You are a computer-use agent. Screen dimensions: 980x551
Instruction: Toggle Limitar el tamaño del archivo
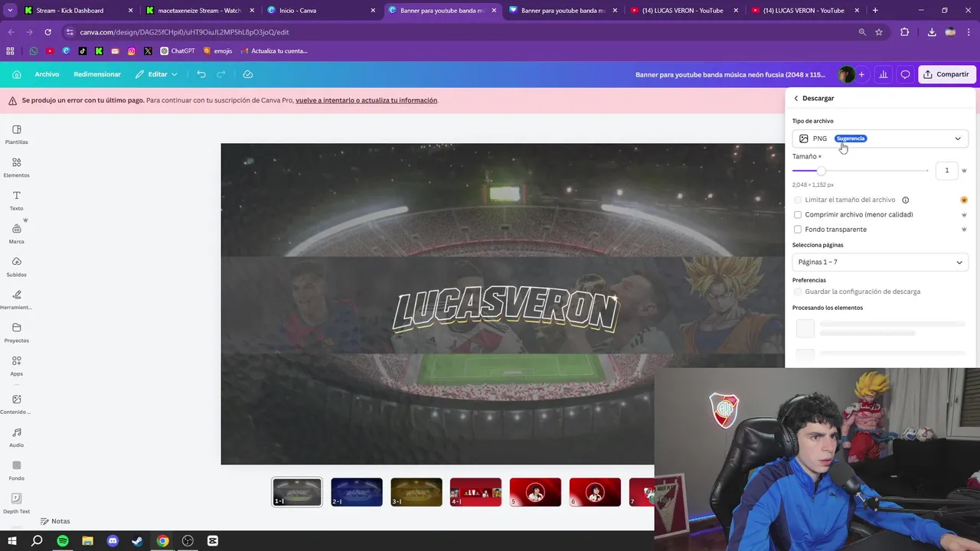798,200
